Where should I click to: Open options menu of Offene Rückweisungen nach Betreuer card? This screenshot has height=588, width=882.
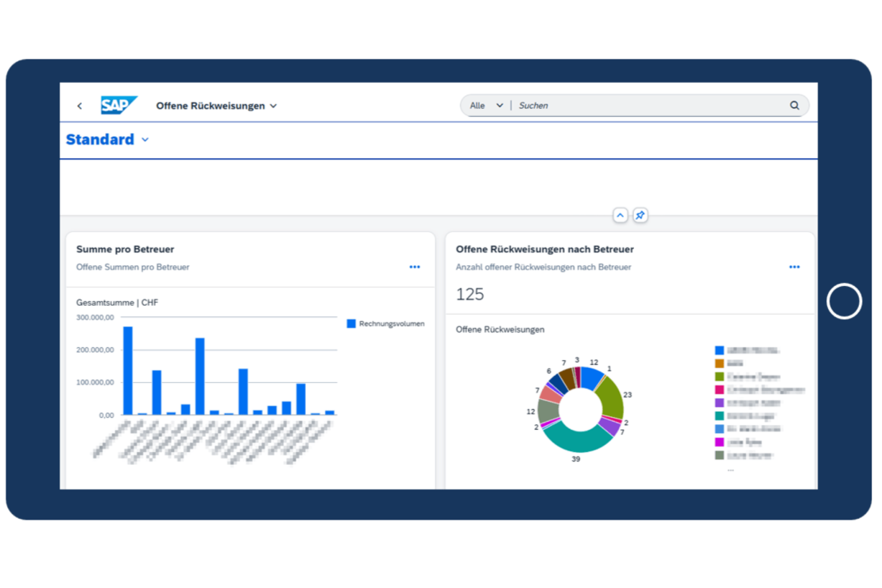point(795,267)
